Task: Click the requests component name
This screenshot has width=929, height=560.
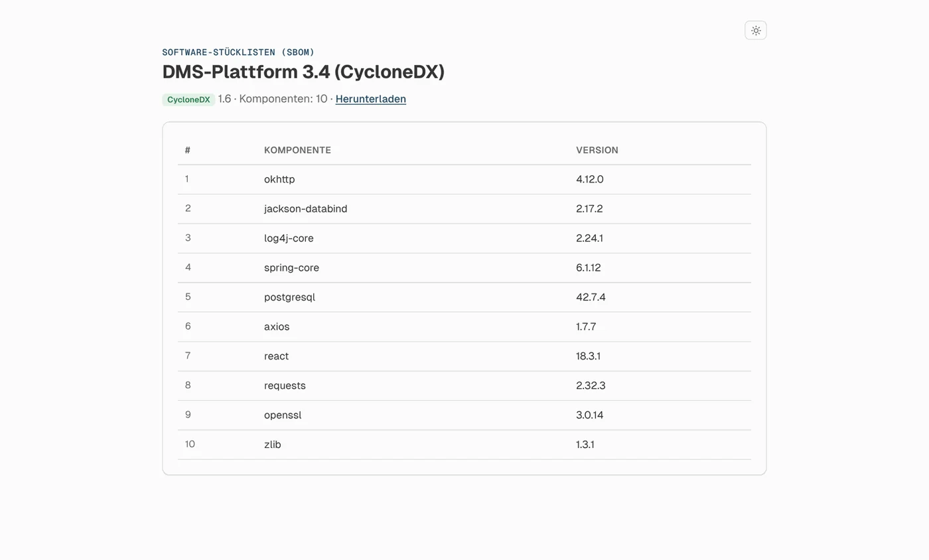Action: [285, 385]
